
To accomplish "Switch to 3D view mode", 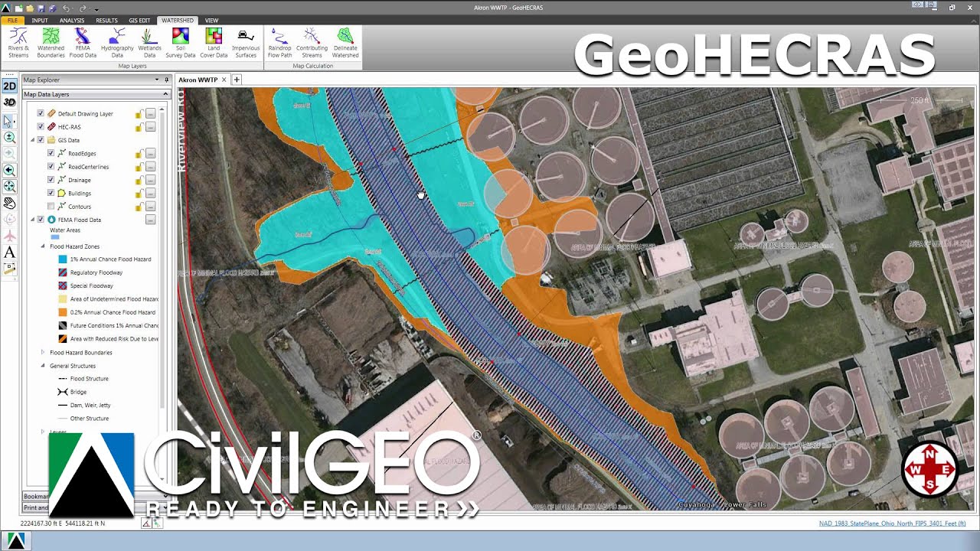I will pos(9,102).
